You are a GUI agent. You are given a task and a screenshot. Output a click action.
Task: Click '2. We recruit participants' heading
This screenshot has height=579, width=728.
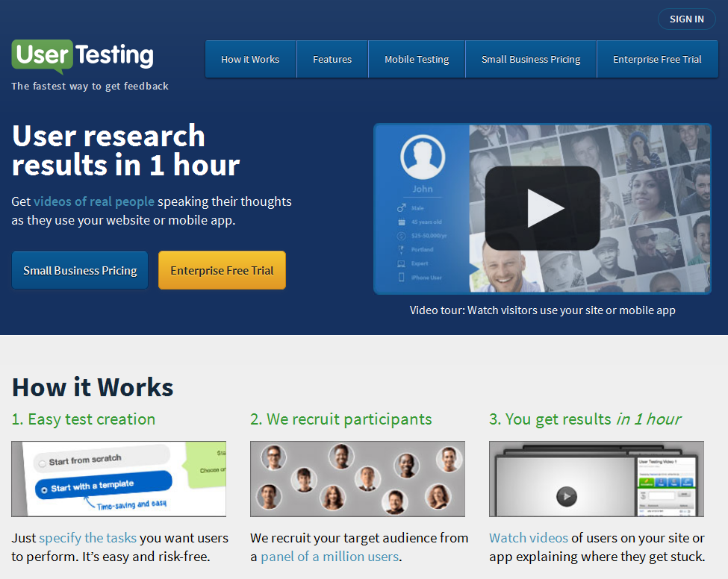340,419
